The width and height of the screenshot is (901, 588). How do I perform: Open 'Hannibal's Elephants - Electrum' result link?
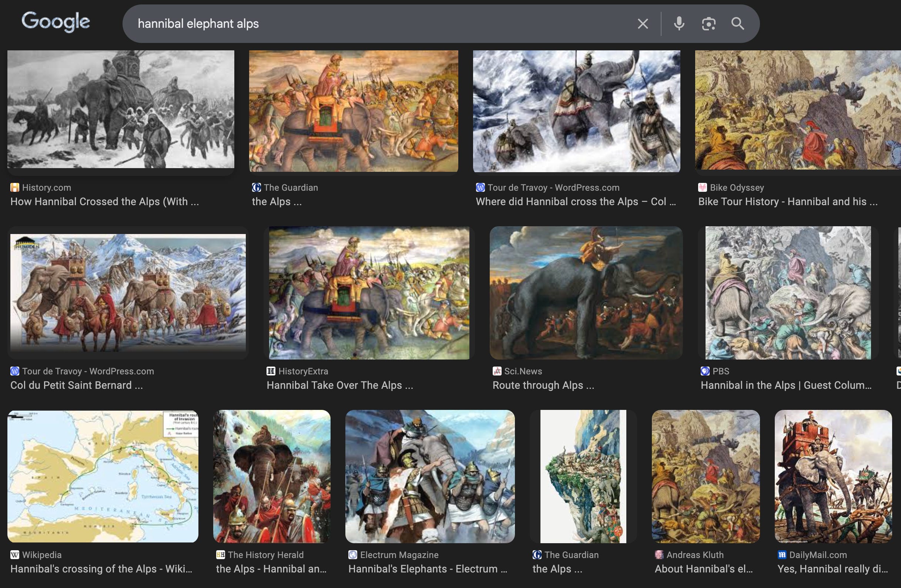point(428,569)
